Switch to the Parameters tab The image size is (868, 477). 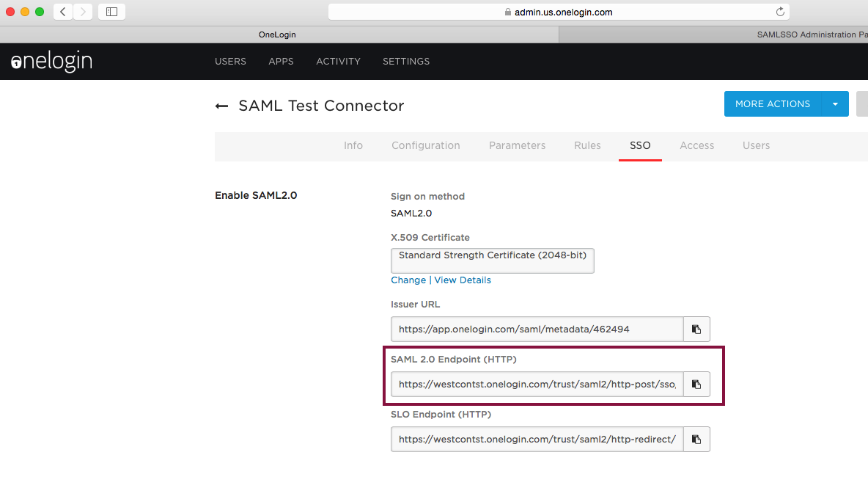pyautogui.click(x=517, y=145)
